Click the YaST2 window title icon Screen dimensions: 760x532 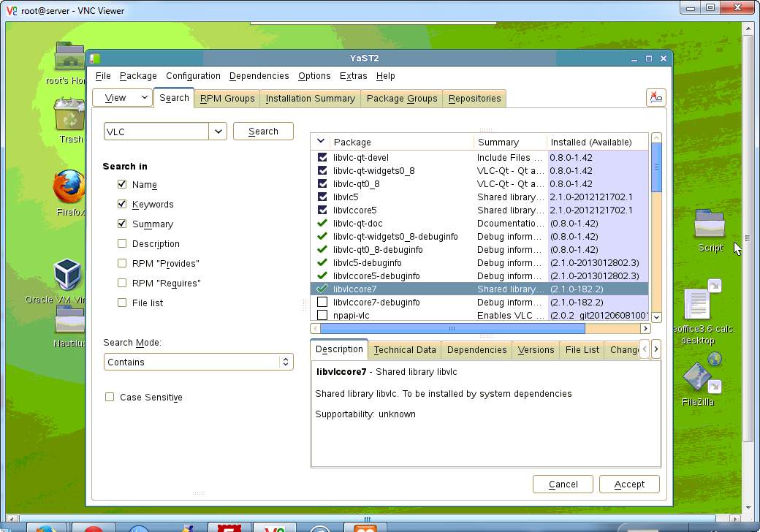click(x=95, y=58)
